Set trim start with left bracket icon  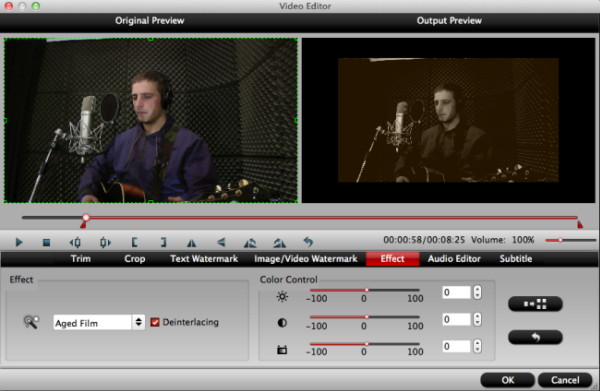point(134,242)
